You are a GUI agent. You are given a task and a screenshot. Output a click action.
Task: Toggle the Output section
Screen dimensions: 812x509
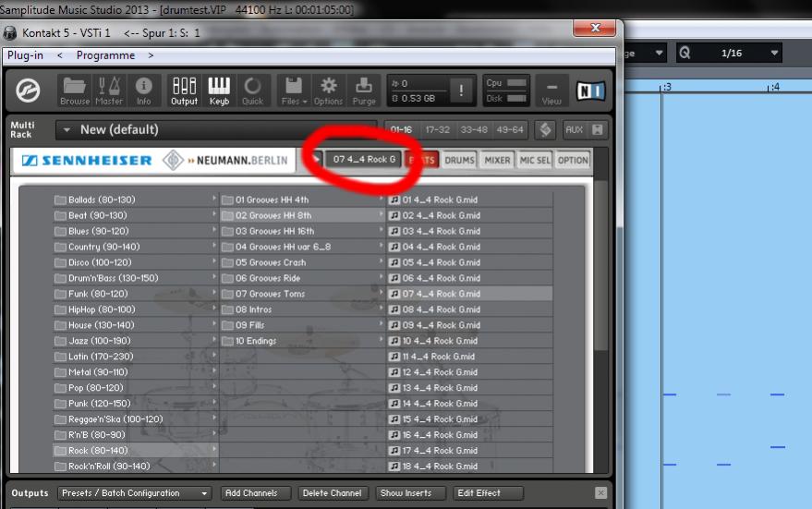click(185, 91)
